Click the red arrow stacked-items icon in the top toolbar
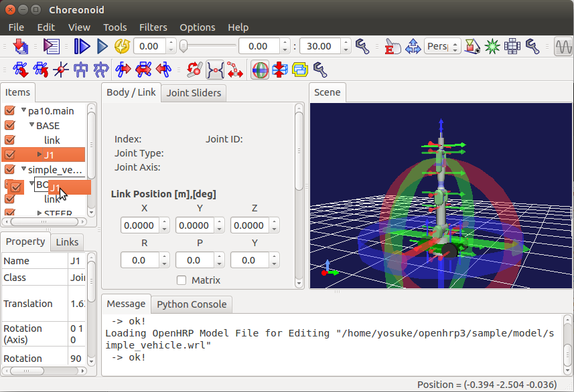The width and height of the screenshot is (574, 392). 21,46
